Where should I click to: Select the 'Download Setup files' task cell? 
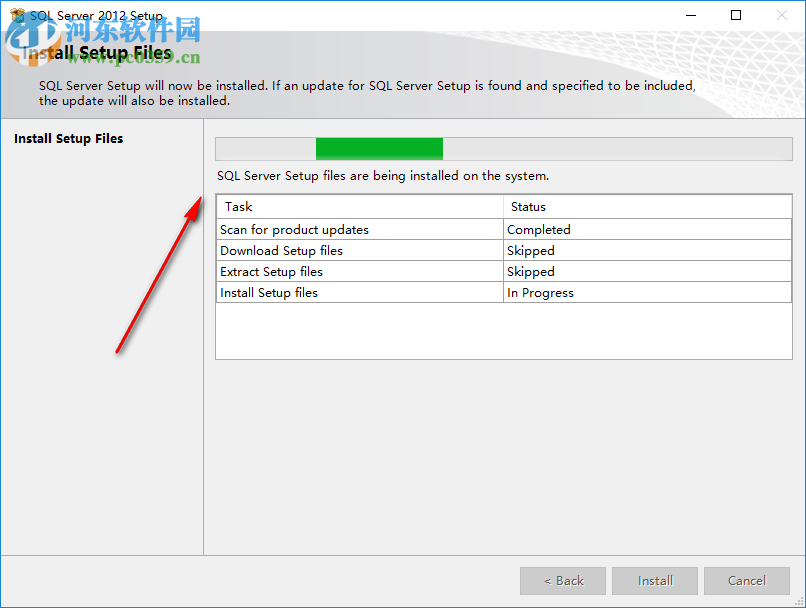tap(360, 251)
